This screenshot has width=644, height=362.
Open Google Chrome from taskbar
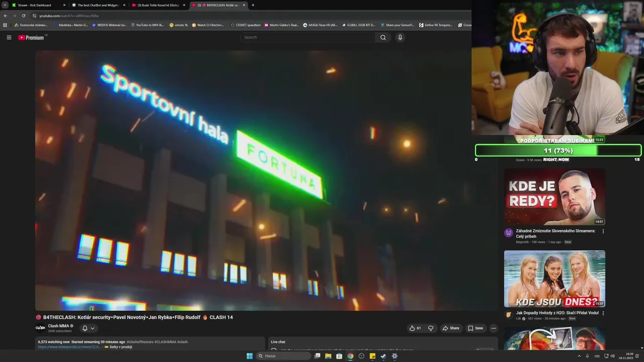350,356
